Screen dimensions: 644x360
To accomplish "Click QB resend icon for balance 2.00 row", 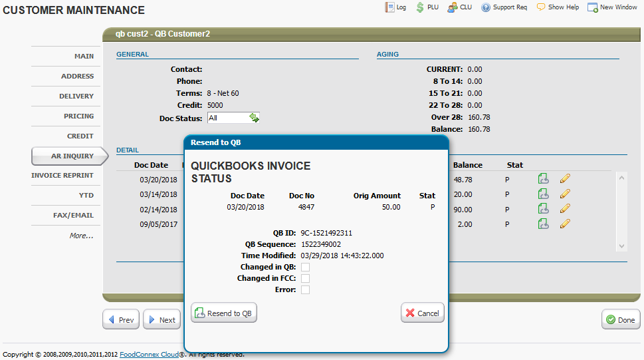I will coord(544,224).
